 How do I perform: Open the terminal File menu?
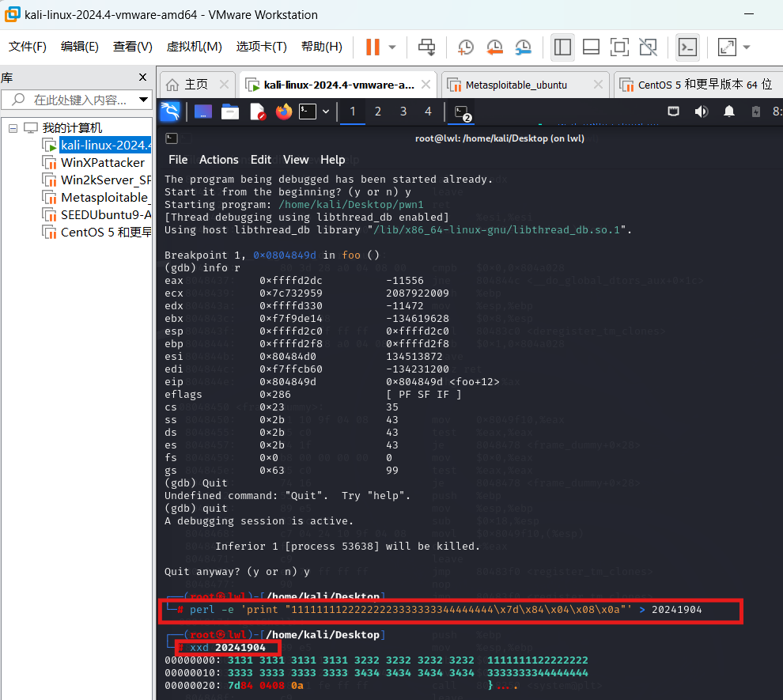click(x=178, y=160)
